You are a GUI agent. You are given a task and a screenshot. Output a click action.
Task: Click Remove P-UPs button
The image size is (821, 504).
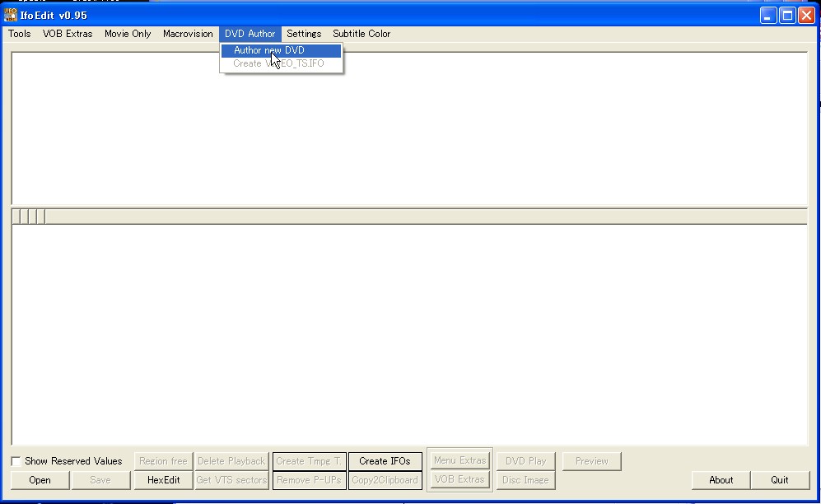pyautogui.click(x=309, y=480)
